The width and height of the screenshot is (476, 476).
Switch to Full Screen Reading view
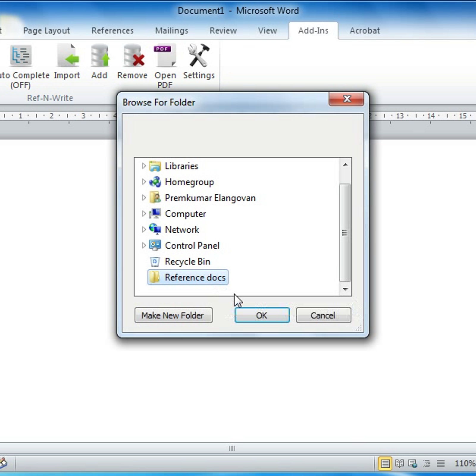(x=399, y=464)
